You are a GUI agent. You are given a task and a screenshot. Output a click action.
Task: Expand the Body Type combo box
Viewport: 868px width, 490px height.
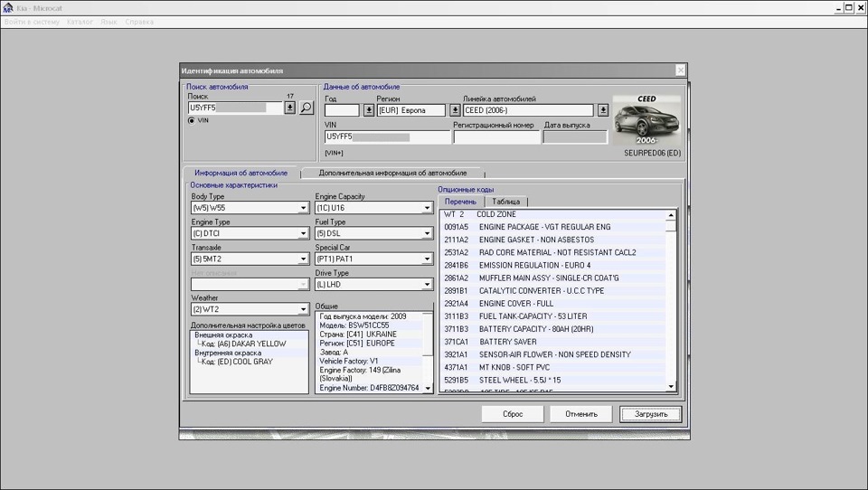(303, 208)
